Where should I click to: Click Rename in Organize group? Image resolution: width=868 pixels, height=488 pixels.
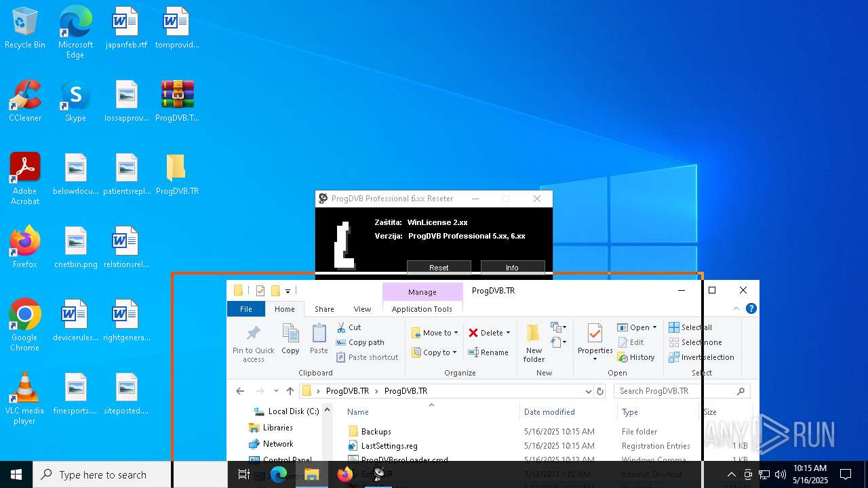point(488,352)
